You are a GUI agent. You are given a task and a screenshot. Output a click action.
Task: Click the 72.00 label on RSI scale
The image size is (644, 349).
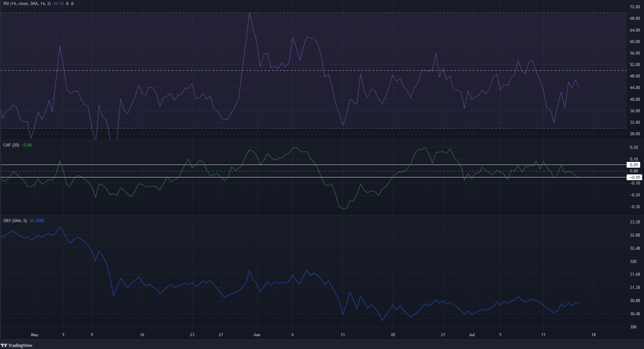tap(635, 7)
